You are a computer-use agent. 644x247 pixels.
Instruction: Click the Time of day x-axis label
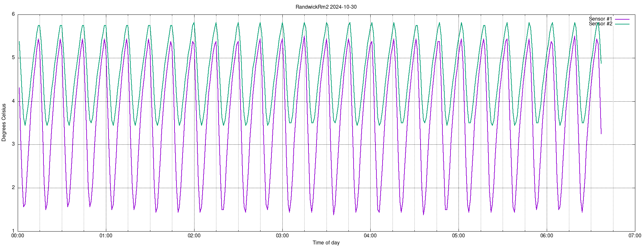pos(326,243)
